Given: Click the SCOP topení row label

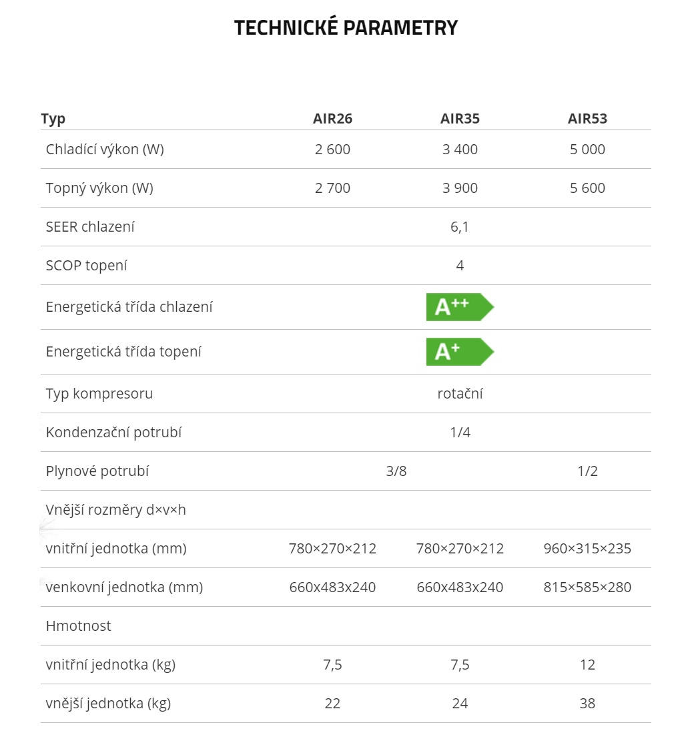Looking at the screenshot, I should tap(87, 266).
